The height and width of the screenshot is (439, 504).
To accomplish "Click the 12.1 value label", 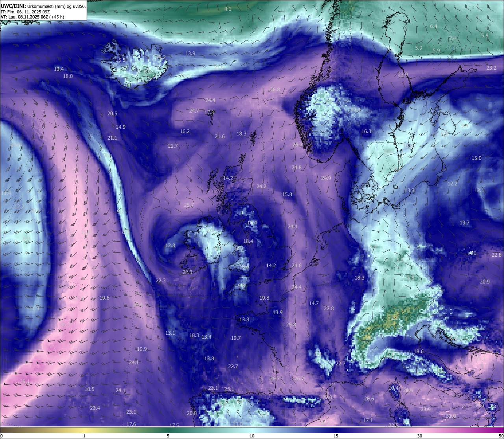I will click(479, 190).
